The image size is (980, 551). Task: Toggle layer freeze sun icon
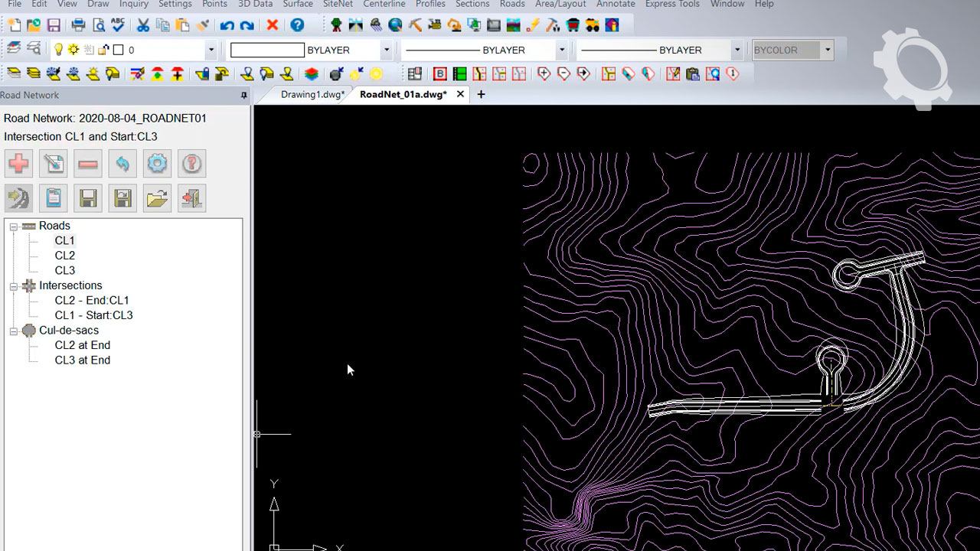click(x=73, y=50)
